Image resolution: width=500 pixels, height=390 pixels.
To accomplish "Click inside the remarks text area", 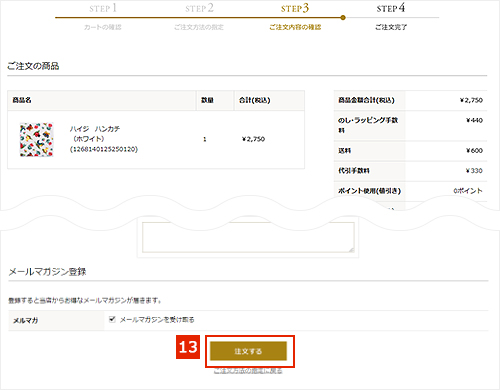I will (x=248, y=237).
